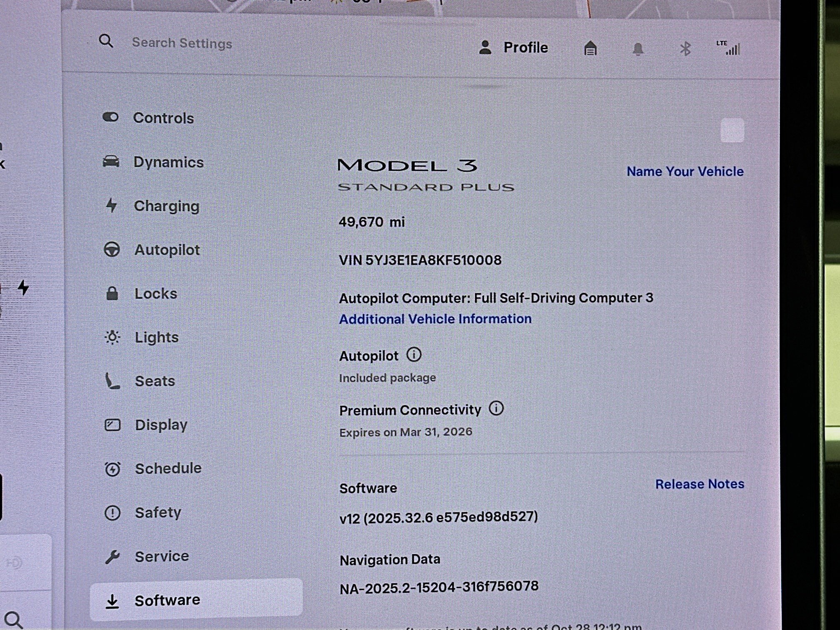The image size is (840, 630).
Task: Go to Autopilot settings in sidebar
Action: pos(167,250)
